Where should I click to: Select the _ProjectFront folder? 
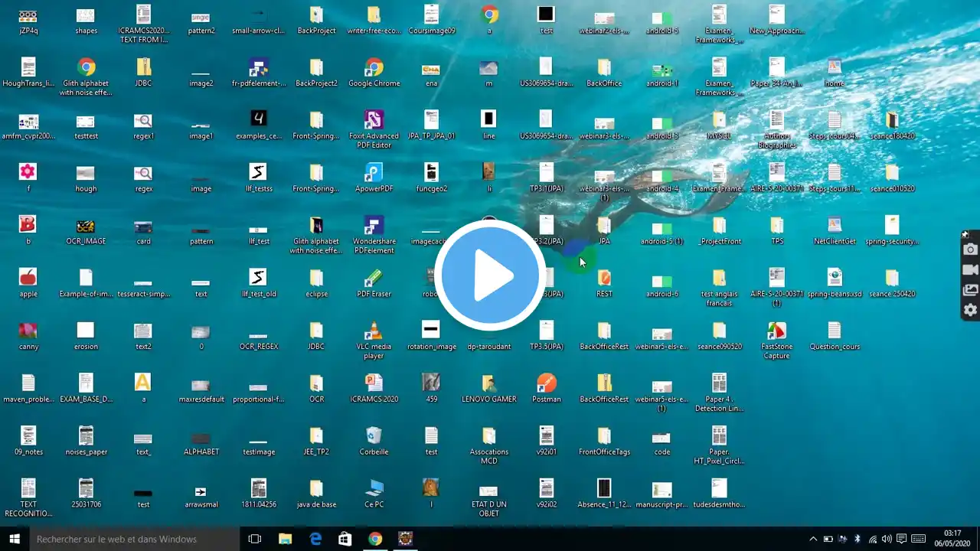click(x=719, y=231)
